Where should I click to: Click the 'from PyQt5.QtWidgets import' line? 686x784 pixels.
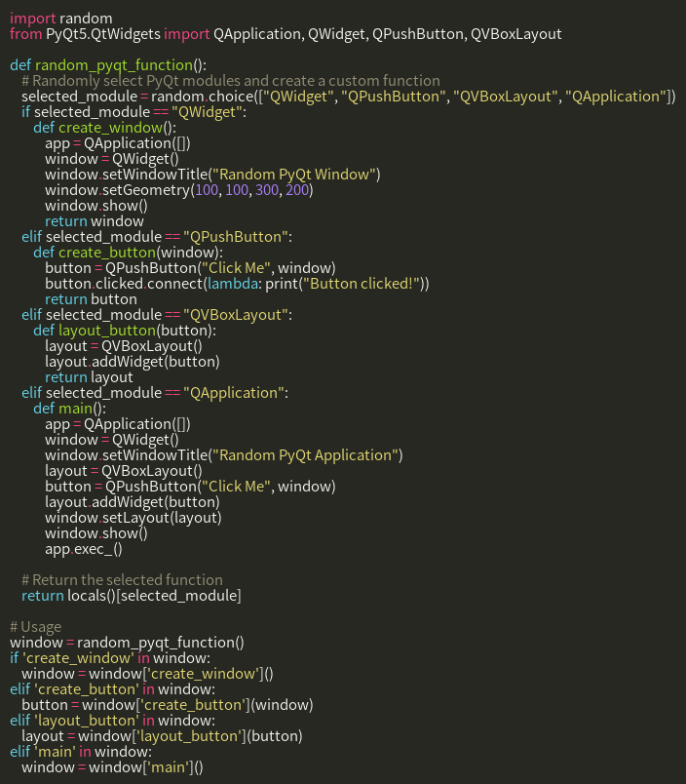point(286,34)
